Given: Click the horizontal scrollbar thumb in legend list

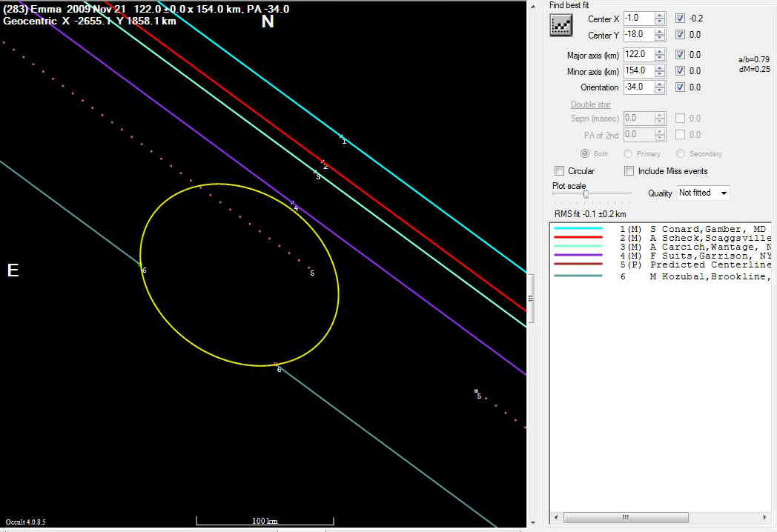Looking at the screenshot, I should click(x=626, y=517).
